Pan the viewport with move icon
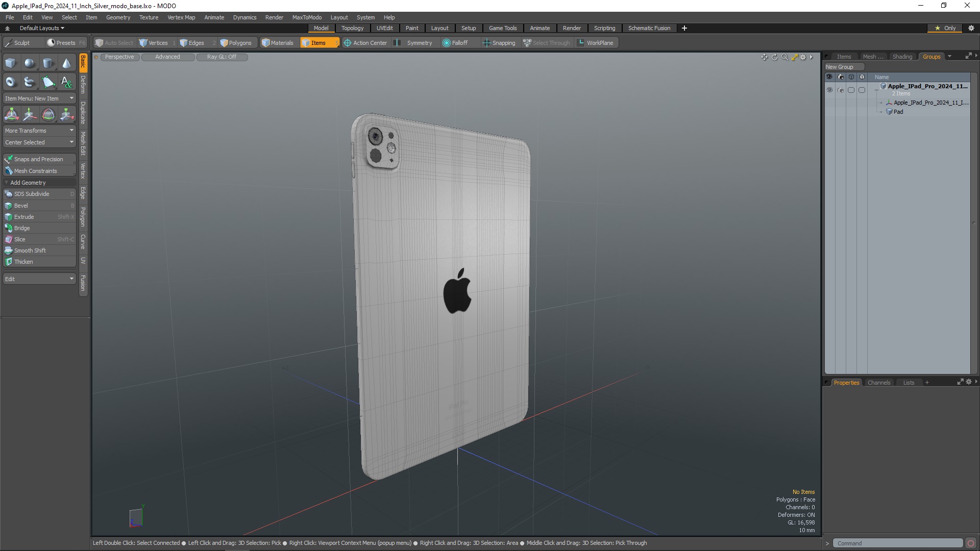Screen dimensions: 980x551 click(764, 57)
